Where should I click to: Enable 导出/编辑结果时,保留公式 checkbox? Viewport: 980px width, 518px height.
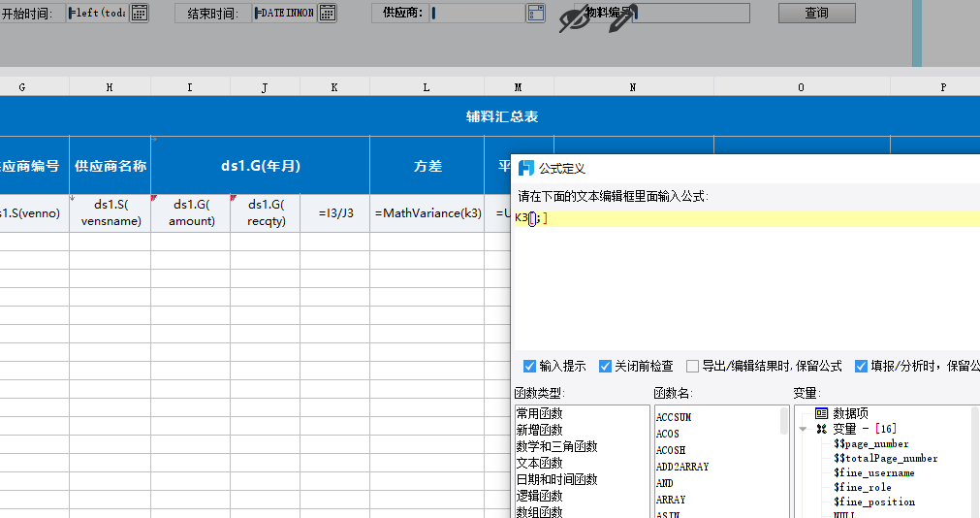coord(692,366)
